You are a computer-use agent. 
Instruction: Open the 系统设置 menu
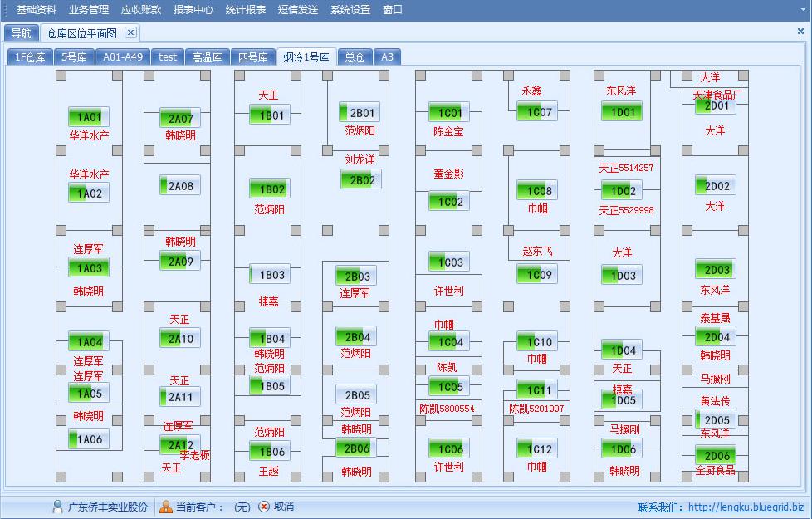pos(350,10)
